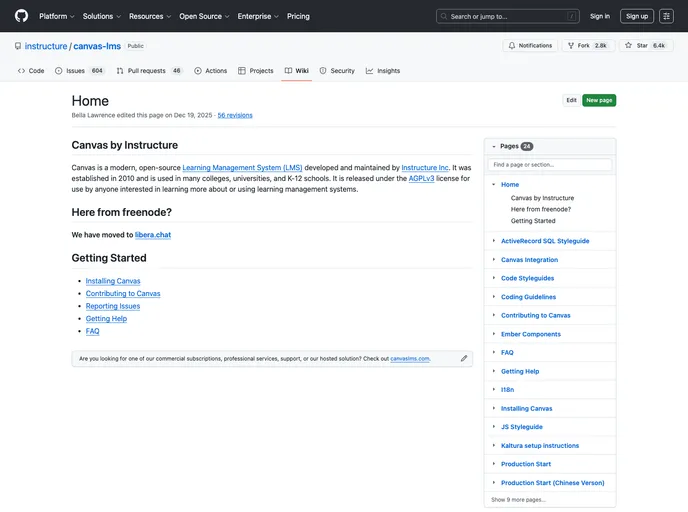Click the Actions tab play icon
This screenshot has width=688, height=512.
click(198, 71)
